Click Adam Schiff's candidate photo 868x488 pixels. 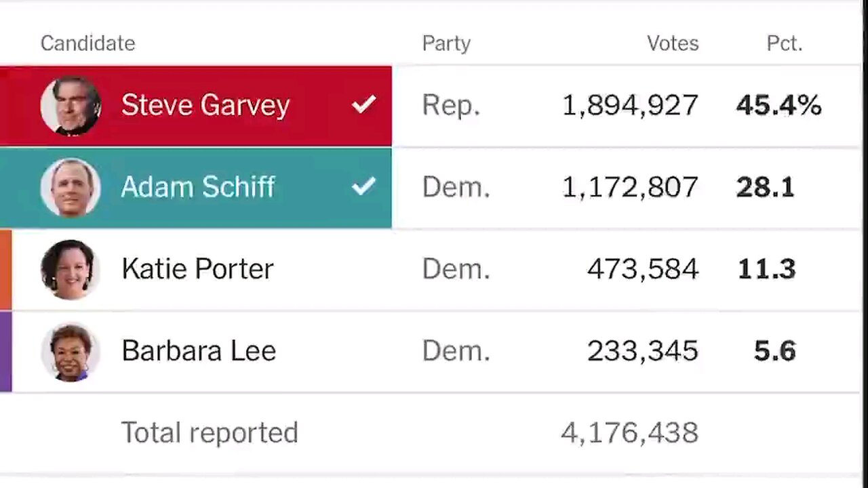click(x=71, y=188)
